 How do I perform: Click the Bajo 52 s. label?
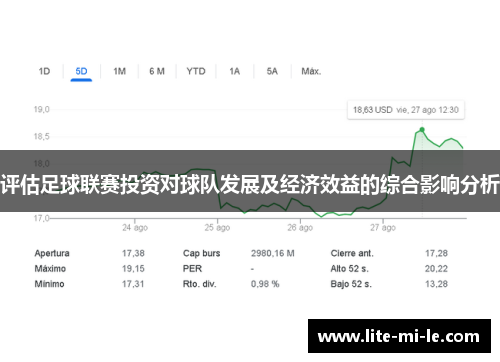coord(351,284)
